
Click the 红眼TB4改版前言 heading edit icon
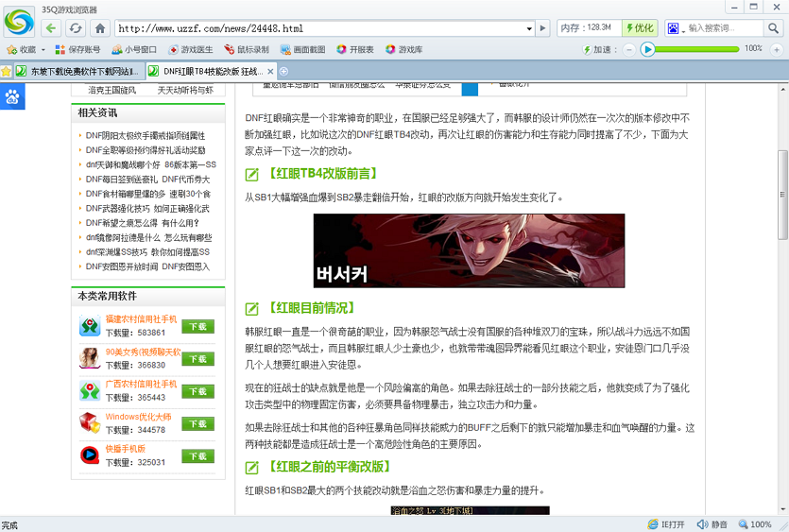[251, 175]
